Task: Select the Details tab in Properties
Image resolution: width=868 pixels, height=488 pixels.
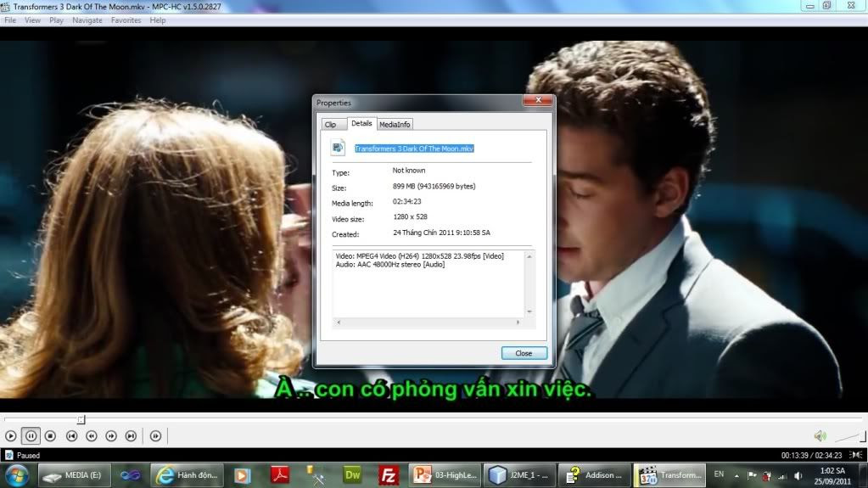Action: tap(361, 124)
